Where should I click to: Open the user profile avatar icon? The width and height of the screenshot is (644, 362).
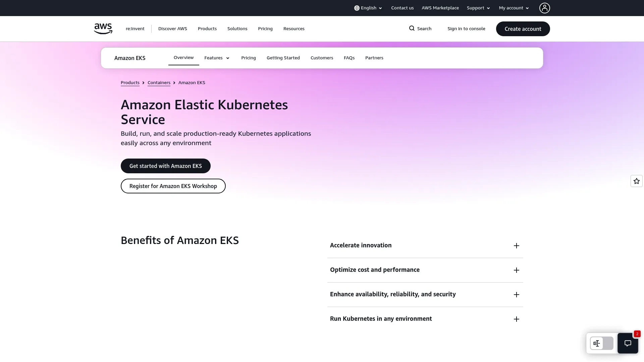click(544, 8)
